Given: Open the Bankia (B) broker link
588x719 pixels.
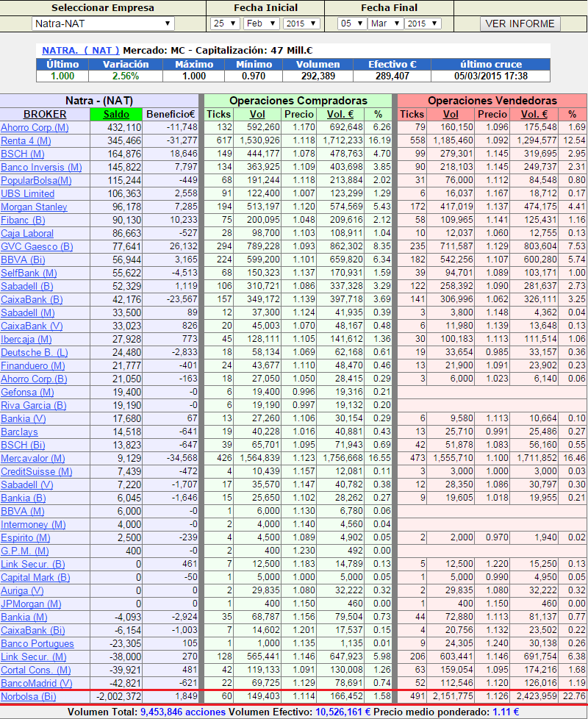Looking at the screenshot, I should click(24, 498).
